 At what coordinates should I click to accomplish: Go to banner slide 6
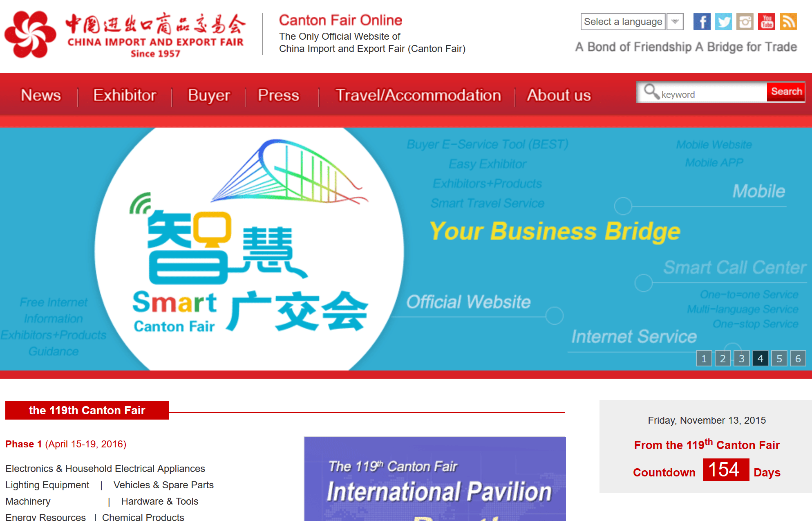[798, 359]
